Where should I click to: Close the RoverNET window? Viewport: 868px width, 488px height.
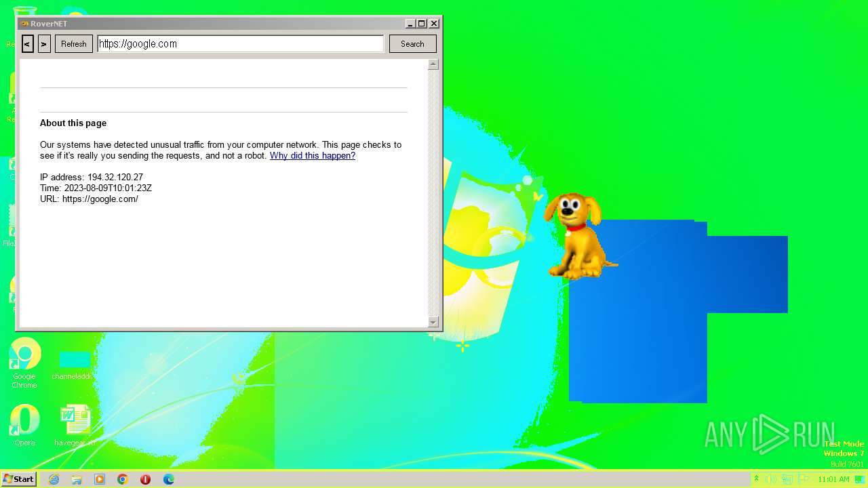pyautogui.click(x=434, y=24)
